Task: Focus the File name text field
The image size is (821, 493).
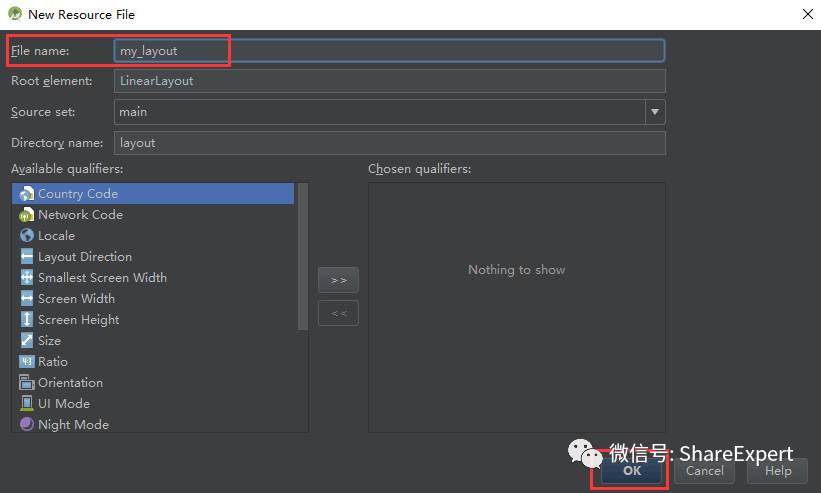Action: [389, 51]
